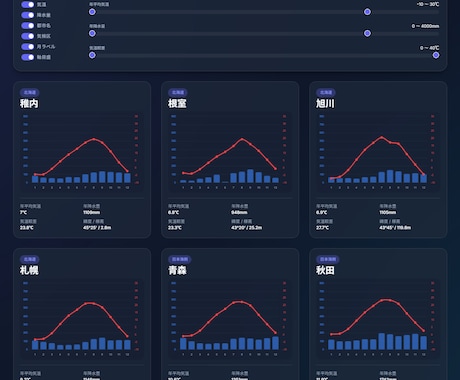Click 根室's 948mm annual precipitation value

239,212
